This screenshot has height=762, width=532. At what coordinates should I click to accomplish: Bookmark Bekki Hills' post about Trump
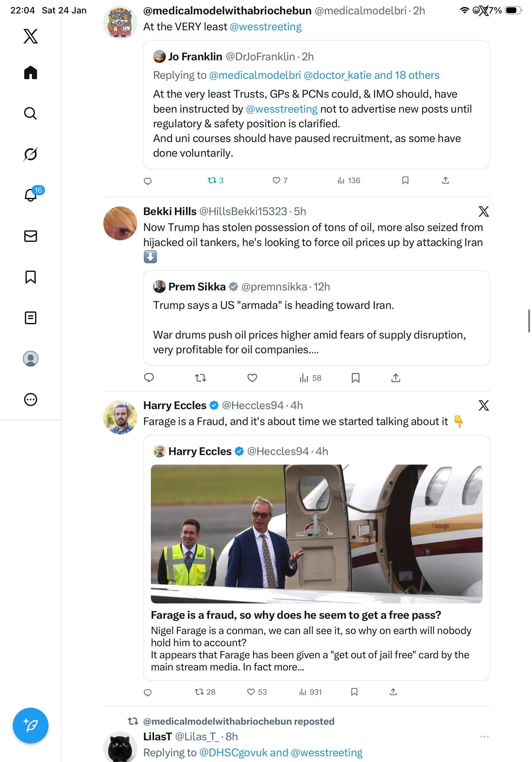[x=355, y=378]
